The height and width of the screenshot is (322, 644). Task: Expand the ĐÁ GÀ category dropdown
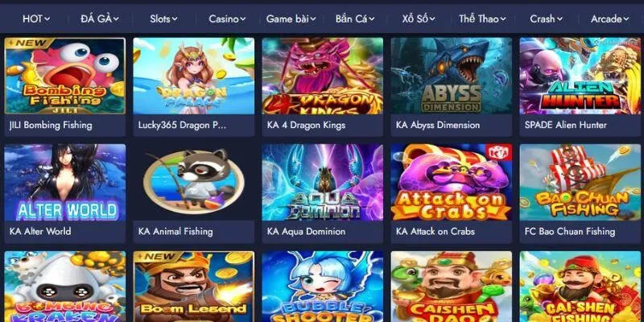99,19
